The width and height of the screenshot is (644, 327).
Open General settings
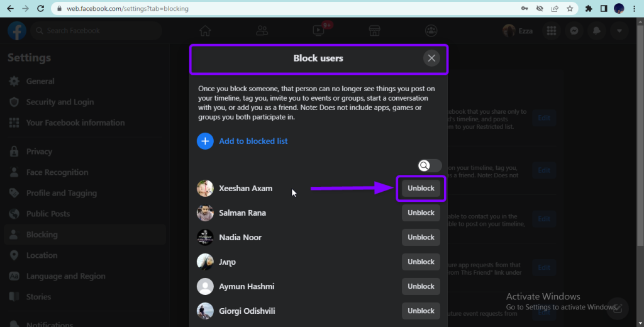click(x=85, y=81)
